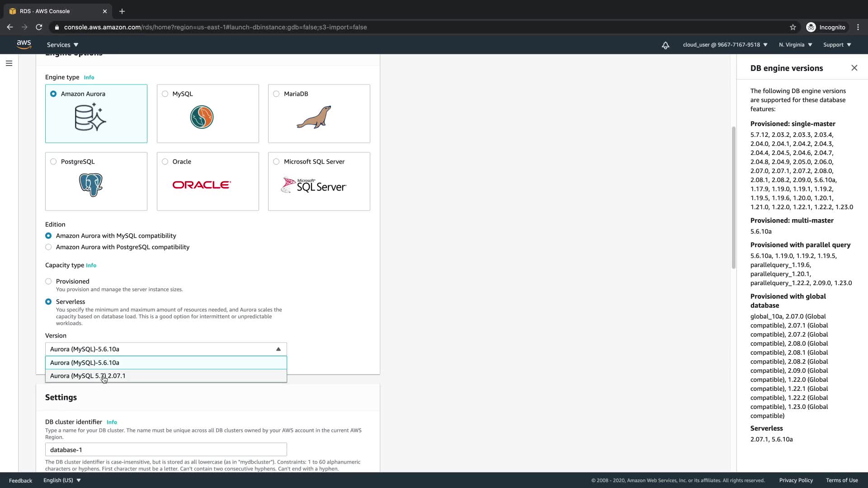The width and height of the screenshot is (868, 488).
Task: Open the Services dropdown menu
Action: pos(62,45)
